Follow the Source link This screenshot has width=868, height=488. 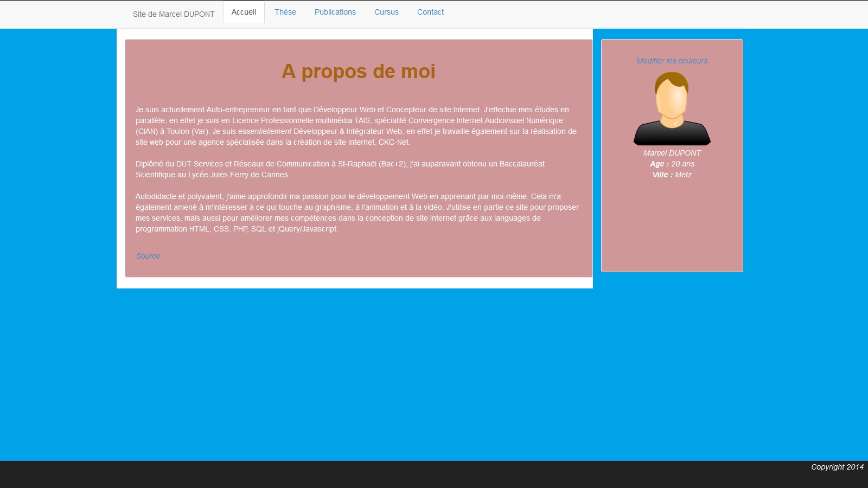[x=148, y=256]
